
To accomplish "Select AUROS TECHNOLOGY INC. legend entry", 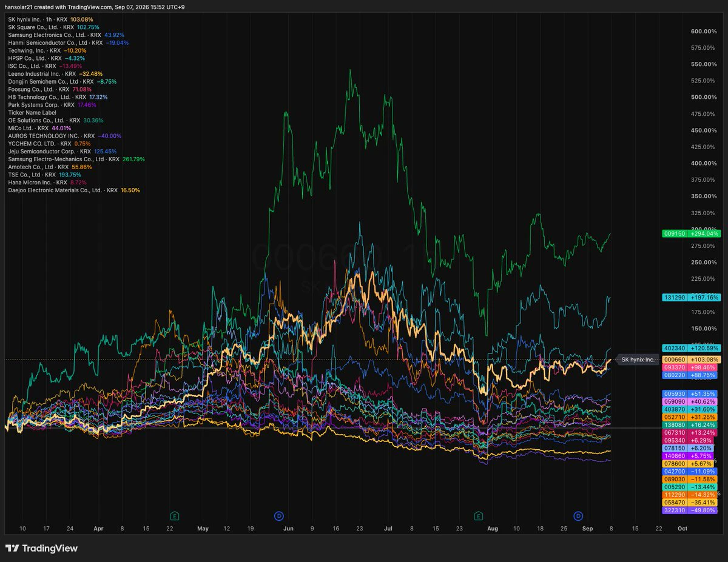I will (65, 136).
